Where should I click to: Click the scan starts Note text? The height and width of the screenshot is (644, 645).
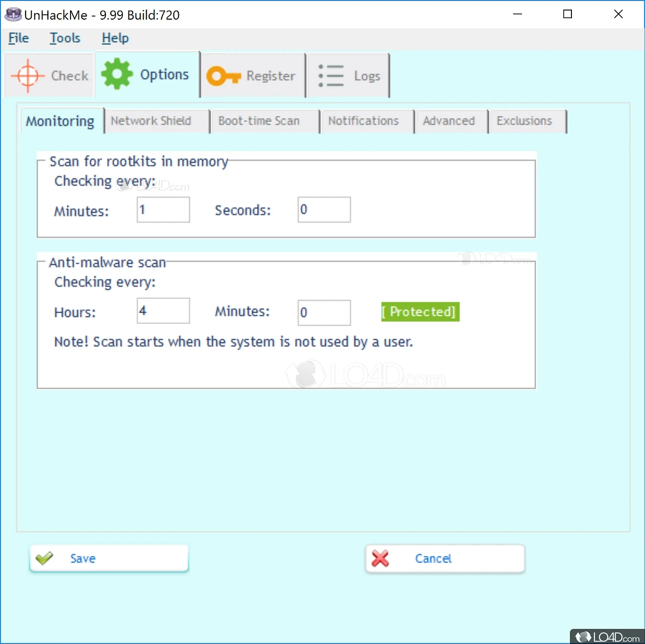pos(233,342)
